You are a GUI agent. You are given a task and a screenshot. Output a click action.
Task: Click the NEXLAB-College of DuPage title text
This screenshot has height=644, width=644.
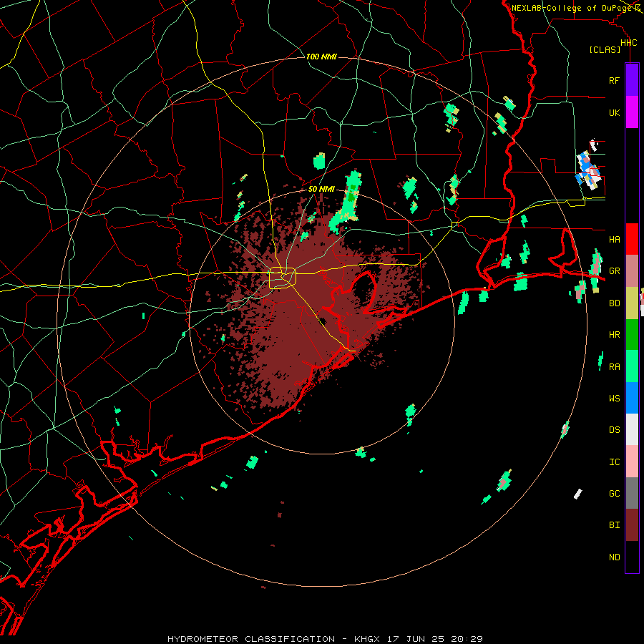[572, 8]
